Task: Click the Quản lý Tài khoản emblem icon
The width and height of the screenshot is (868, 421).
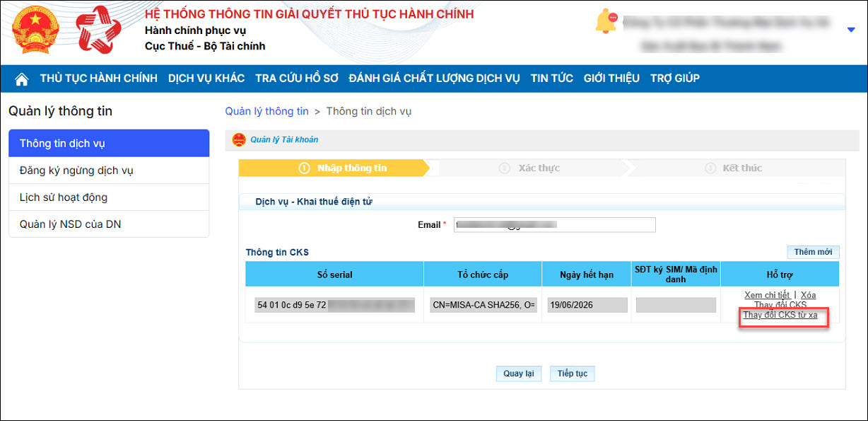Action: pyautogui.click(x=239, y=140)
